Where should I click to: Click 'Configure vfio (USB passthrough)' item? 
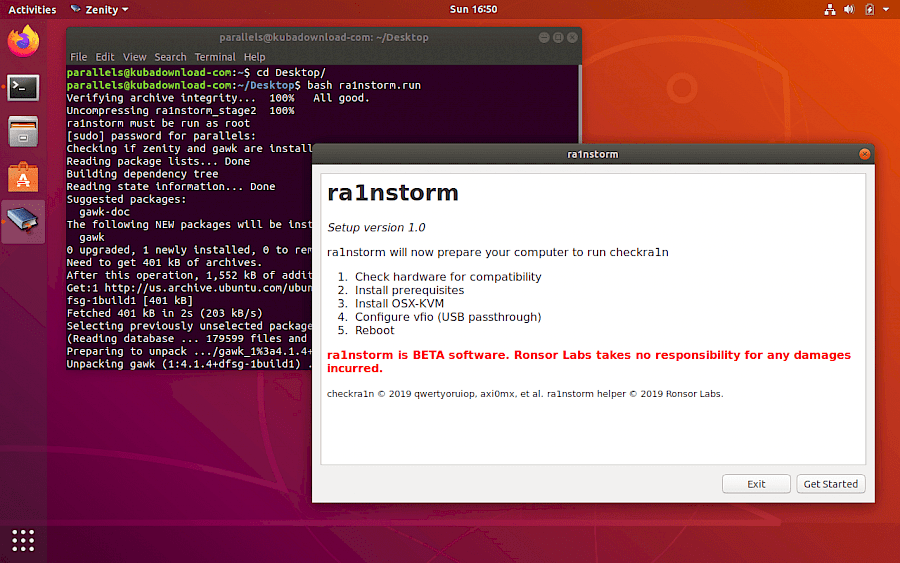point(448,317)
